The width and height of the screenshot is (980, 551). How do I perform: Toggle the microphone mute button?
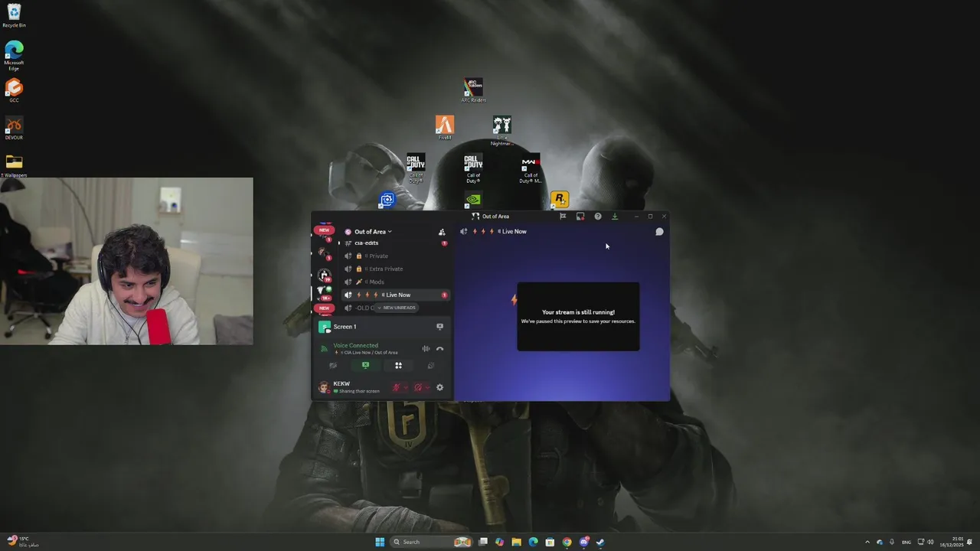click(x=396, y=388)
